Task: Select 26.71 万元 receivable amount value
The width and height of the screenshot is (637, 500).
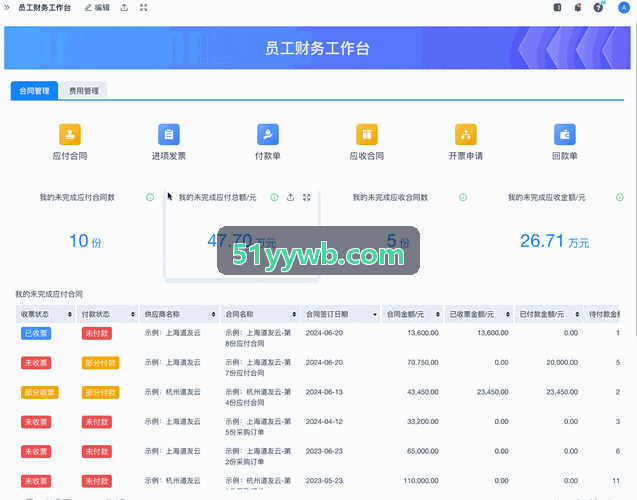Action: pyautogui.click(x=555, y=241)
